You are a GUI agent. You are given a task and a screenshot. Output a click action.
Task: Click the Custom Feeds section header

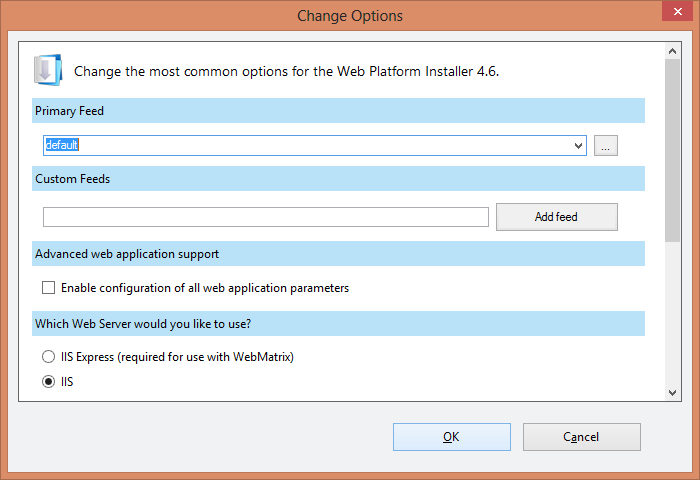338,179
